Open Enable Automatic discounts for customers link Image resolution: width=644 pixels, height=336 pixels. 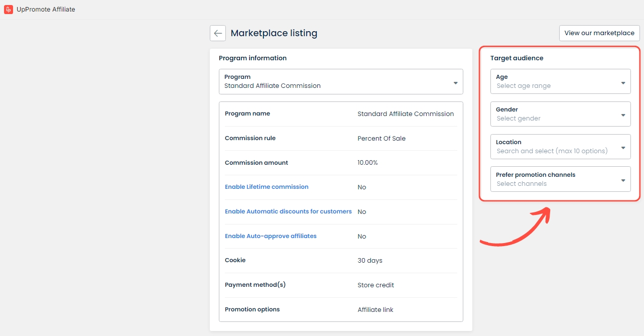pyautogui.click(x=288, y=211)
